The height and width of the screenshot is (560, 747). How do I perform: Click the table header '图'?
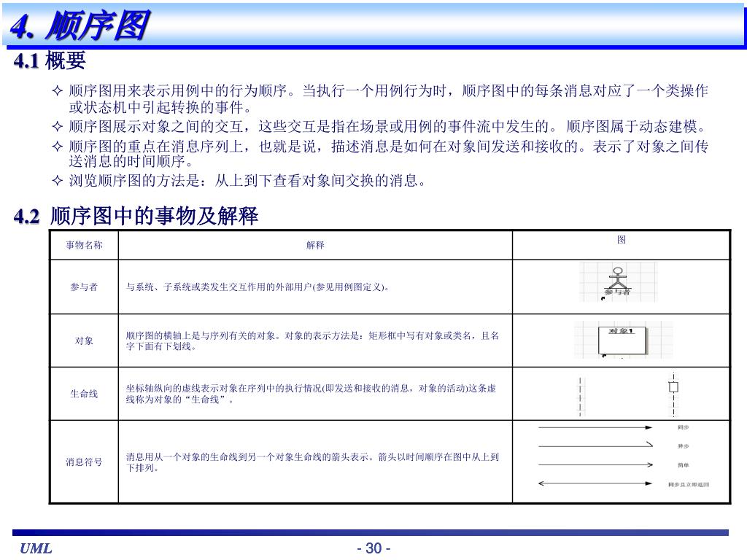[x=622, y=239]
